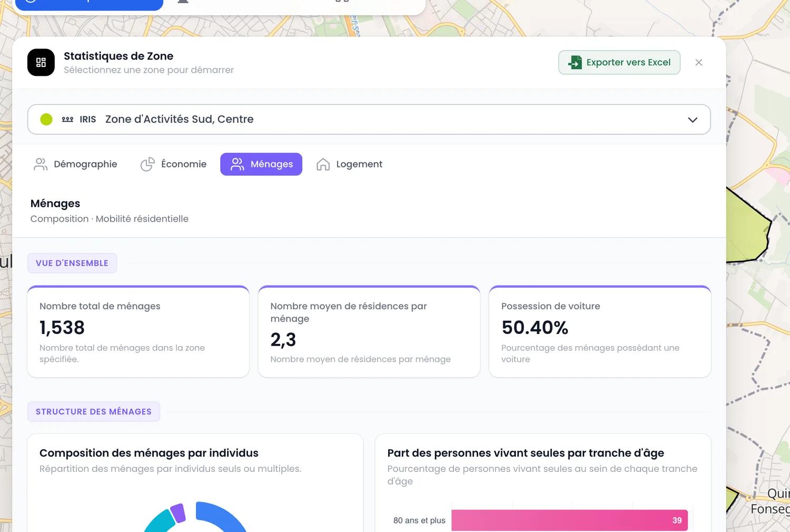790x532 pixels.
Task: Export statistics via Exporter vers Excel
Action: tap(619, 63)
